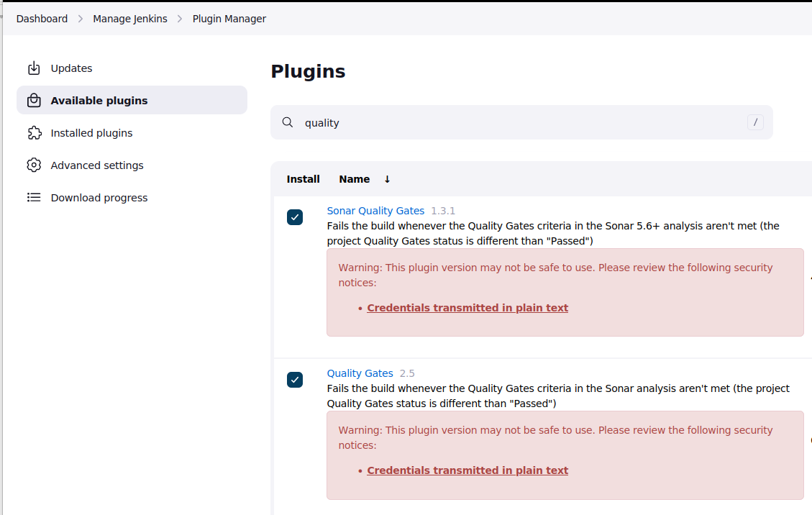This screenshot has width=812, height=515.
Task: Go to the Dashboard breadcrumb
Action: pyautogui.click(x=42, y=19)
